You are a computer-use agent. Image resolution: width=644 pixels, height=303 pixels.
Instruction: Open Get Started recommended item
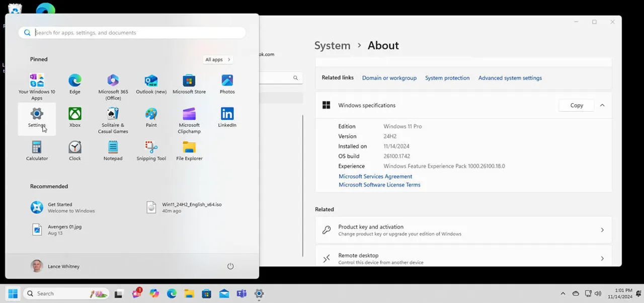(x=63, y=207)
